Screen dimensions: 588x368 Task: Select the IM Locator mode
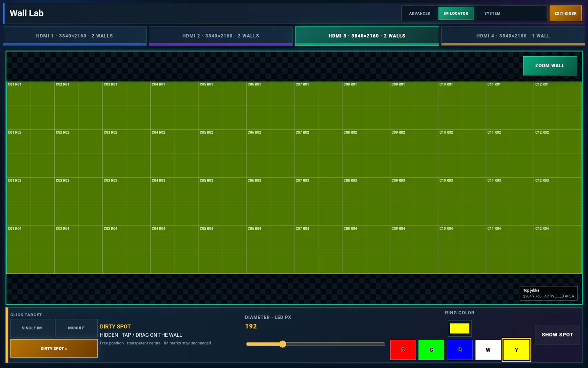click(x=456, y=13)
